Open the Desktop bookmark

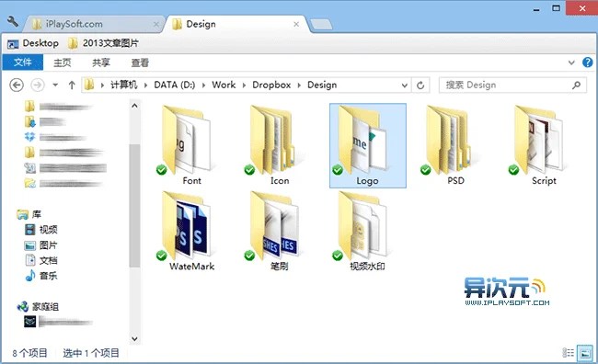(x=33, y=43)
